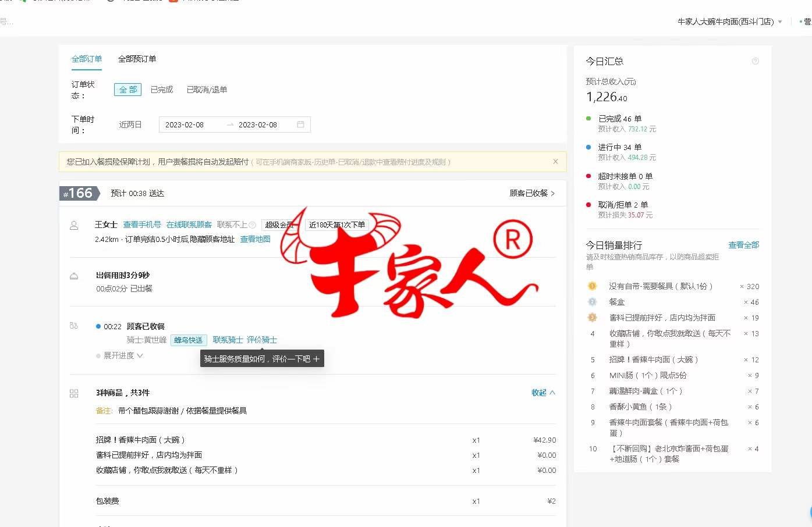Click the silver rank-two medal beside 餐盒

[593, 302]
